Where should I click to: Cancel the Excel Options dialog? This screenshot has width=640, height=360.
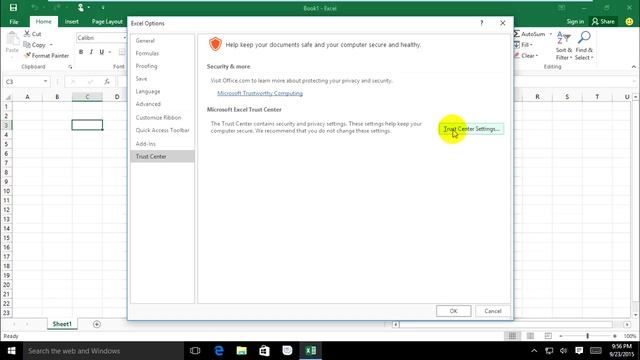[493, 311]
